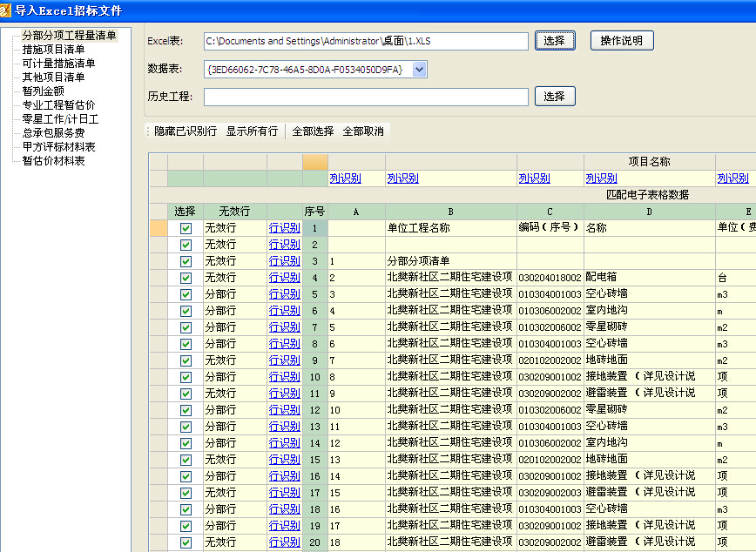Click 行识别 link in row 3
The image size is (756, 552).
point(285,261)
